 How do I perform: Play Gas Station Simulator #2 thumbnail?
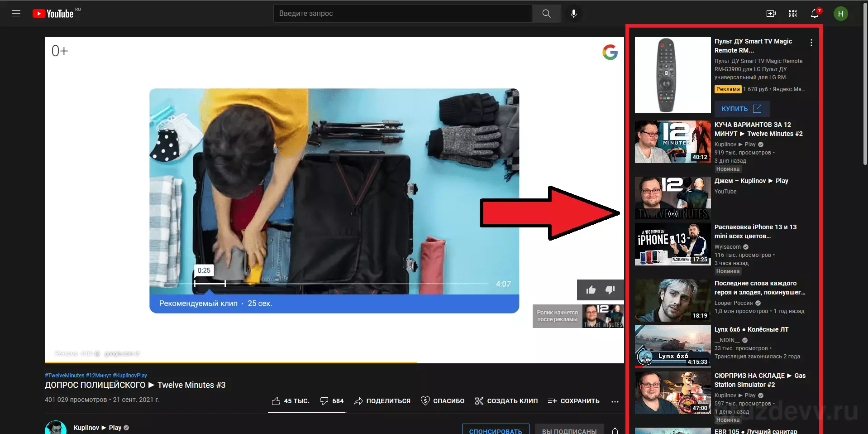click(x=673, y=393)
